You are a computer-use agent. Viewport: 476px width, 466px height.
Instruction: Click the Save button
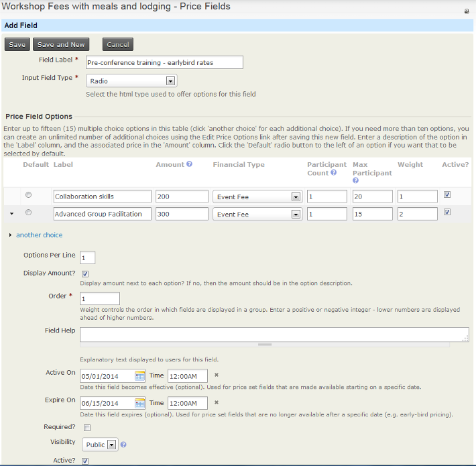(x=17, y=45)
